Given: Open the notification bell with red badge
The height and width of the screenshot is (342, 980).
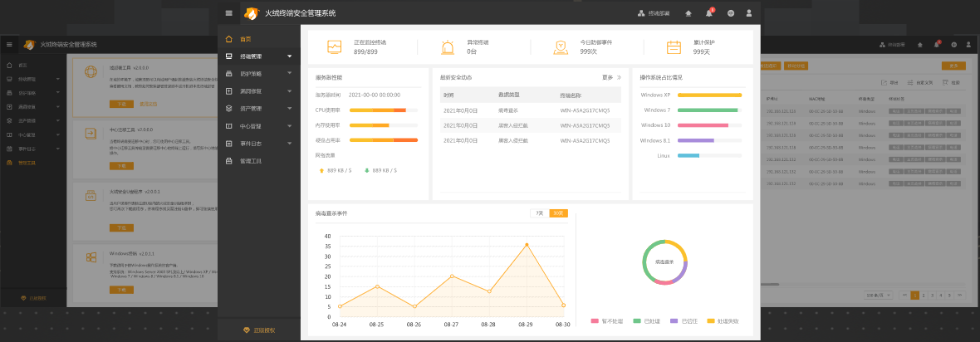Looking at the screenshot, I should pos(709,13).
